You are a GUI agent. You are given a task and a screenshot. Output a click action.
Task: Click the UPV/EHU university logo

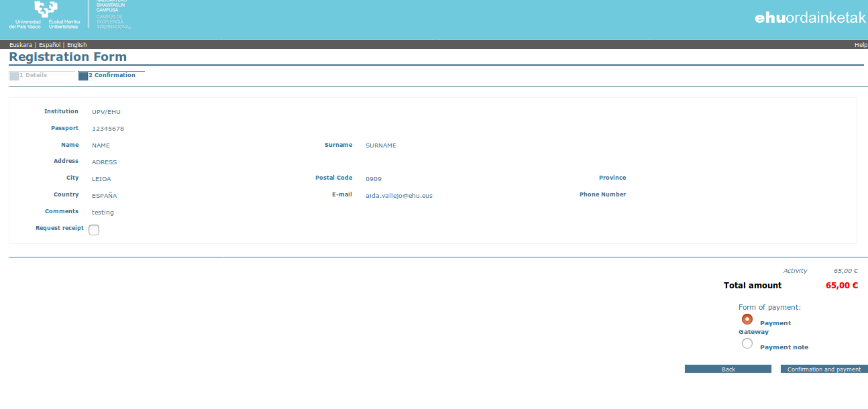tap(44, 15)
